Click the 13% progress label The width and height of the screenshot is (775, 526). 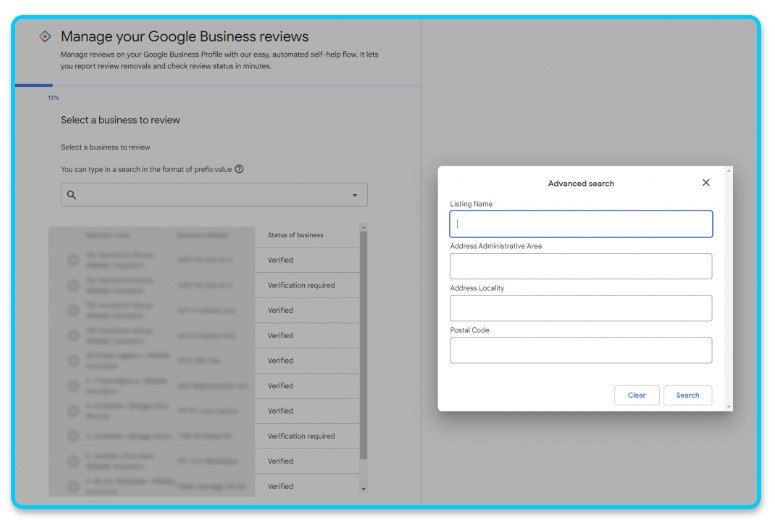(x=53, y=98)
